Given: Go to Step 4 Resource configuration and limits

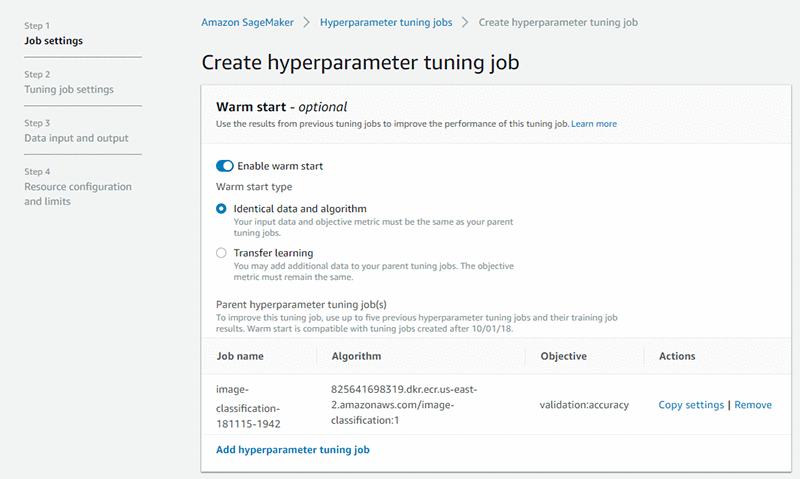Looking at the screenshot, I should (x=78, y=187).
